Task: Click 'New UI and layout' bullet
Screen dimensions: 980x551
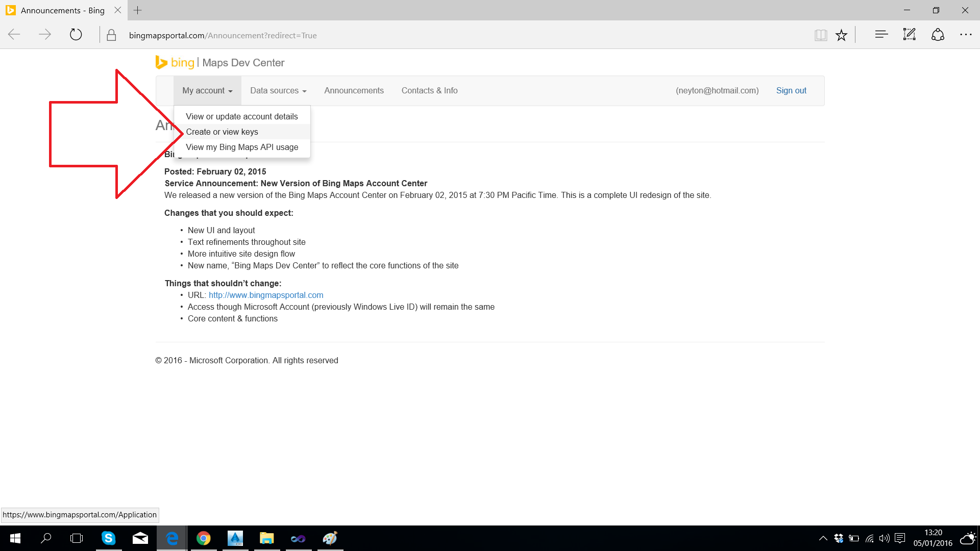Action: click(221, 230)
